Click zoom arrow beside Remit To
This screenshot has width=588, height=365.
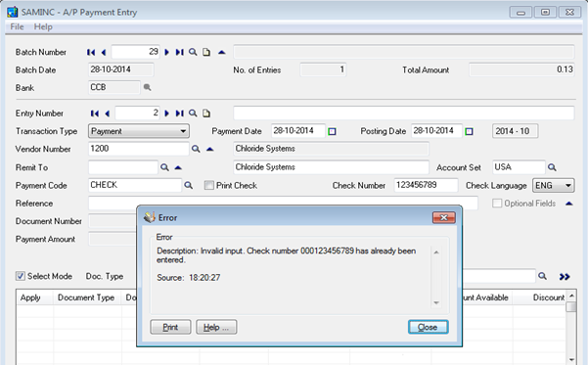point(178,167)
